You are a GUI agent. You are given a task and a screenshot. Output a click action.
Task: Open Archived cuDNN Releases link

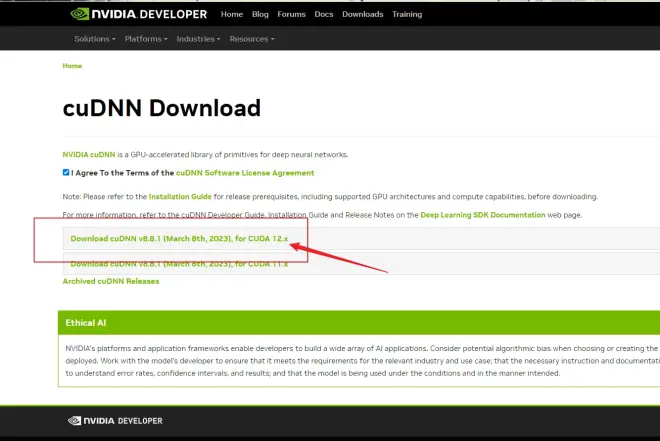click(x=111, y=281)
